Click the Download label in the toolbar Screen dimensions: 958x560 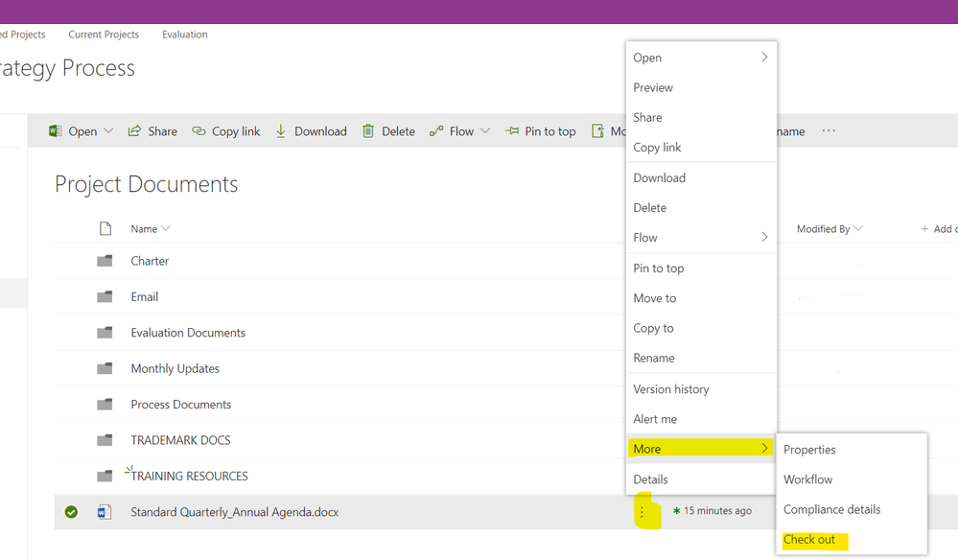(320, 131)
